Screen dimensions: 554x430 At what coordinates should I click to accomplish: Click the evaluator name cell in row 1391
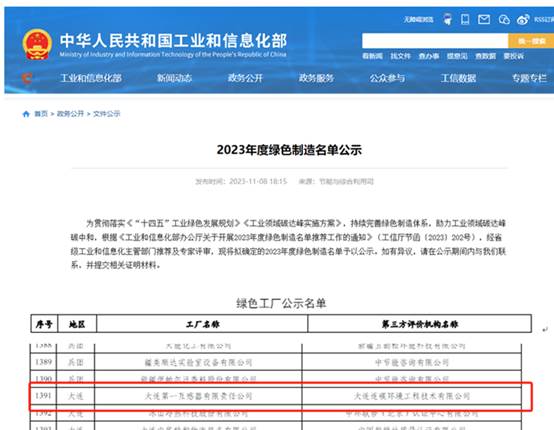(412, 396)
